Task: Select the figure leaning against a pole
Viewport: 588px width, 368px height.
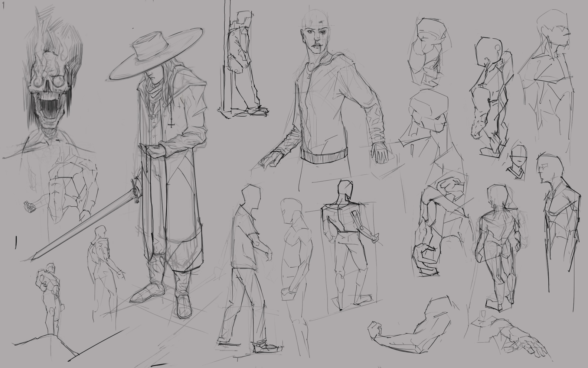Action: coord(243,63)
